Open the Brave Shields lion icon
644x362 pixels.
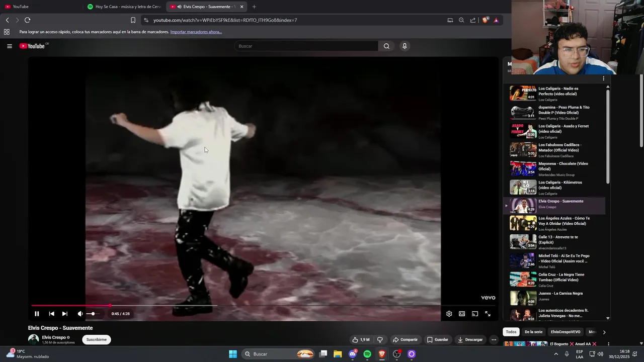point(485,20)
